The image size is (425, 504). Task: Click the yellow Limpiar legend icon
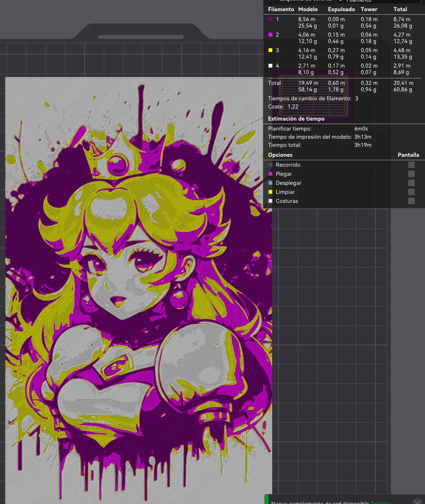pyautogui.click(x=270, y=192)
